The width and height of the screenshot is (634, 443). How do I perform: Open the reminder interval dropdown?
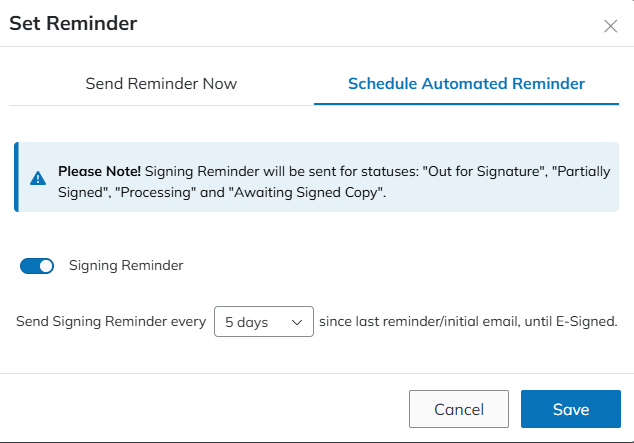pyautogui.click(x=264, y=322)
